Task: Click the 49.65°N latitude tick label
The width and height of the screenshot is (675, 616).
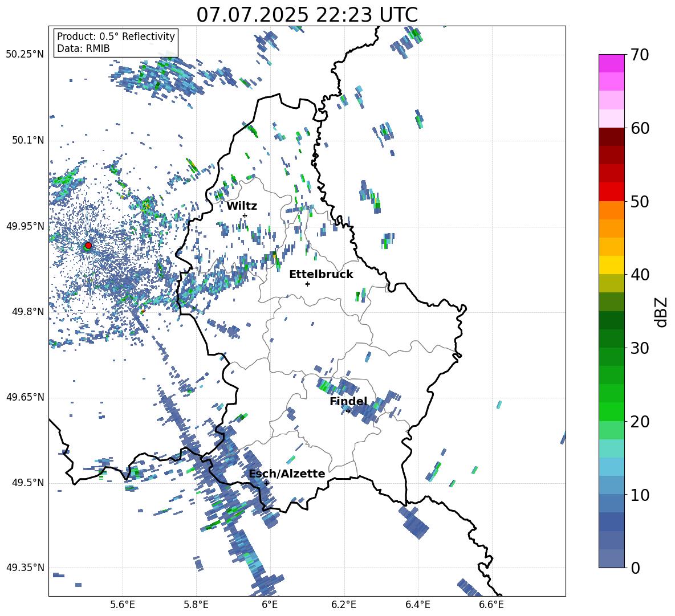Action: point(25,397)
